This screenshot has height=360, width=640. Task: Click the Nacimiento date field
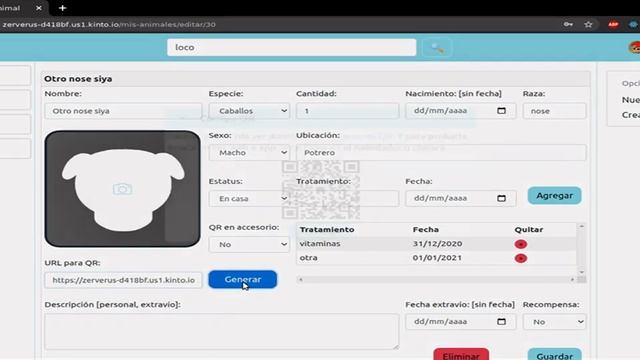point(460,111)
